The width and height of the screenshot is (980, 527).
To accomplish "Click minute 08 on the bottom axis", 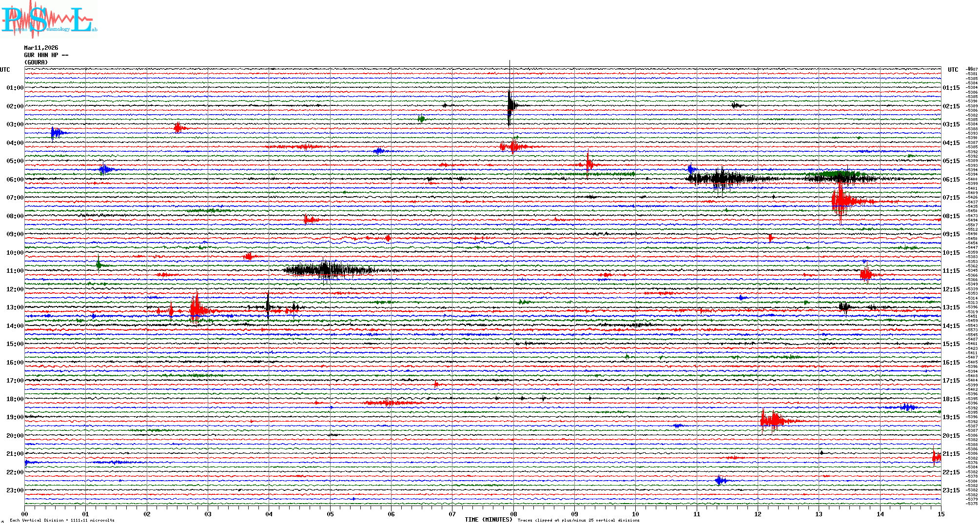I will [x=513, y=514].
